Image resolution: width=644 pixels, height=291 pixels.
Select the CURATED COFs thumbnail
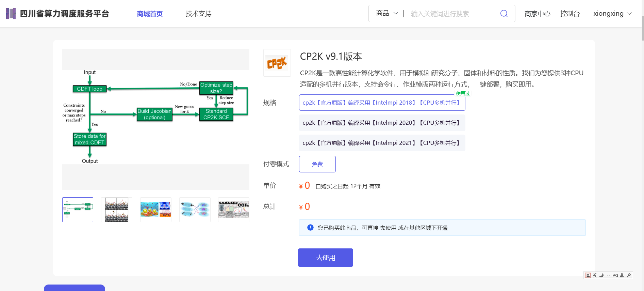234,210
